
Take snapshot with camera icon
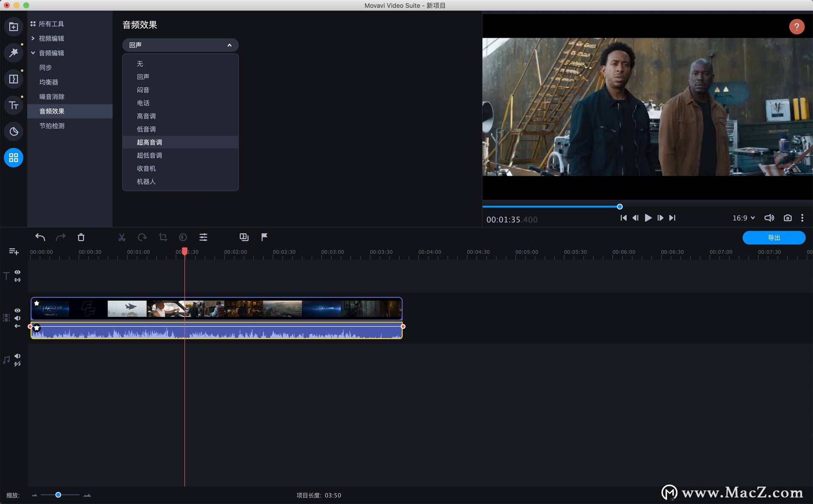(x=788, y=218)
